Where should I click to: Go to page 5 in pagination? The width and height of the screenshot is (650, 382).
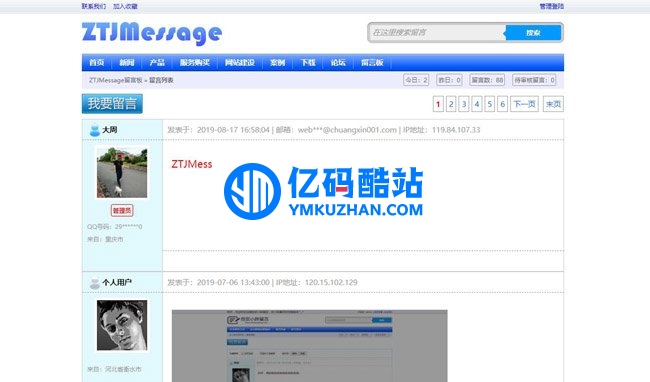coord(490,104)
